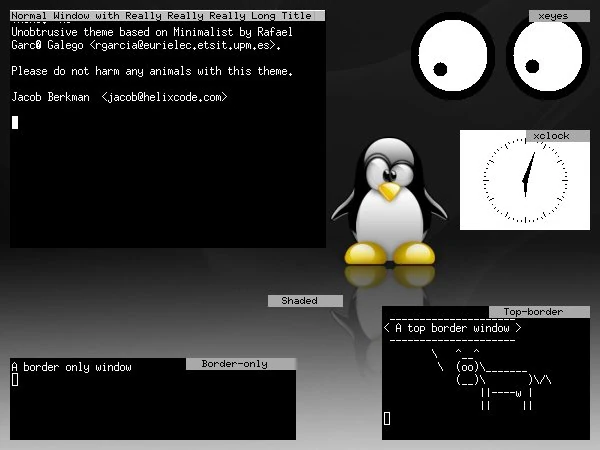This screenshot has height=450, width=600.
Task: Click the left eye in xeyes
Action: [453, 56]
